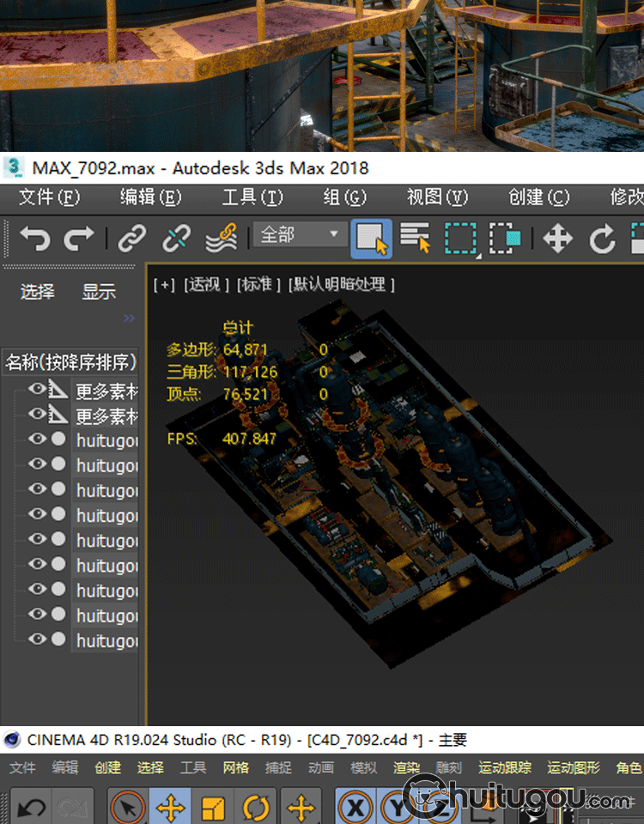This screenshot has width=644, height=824.
Task: Click the Undo arrow in 3ds Max toolbar
Action: 34,239
